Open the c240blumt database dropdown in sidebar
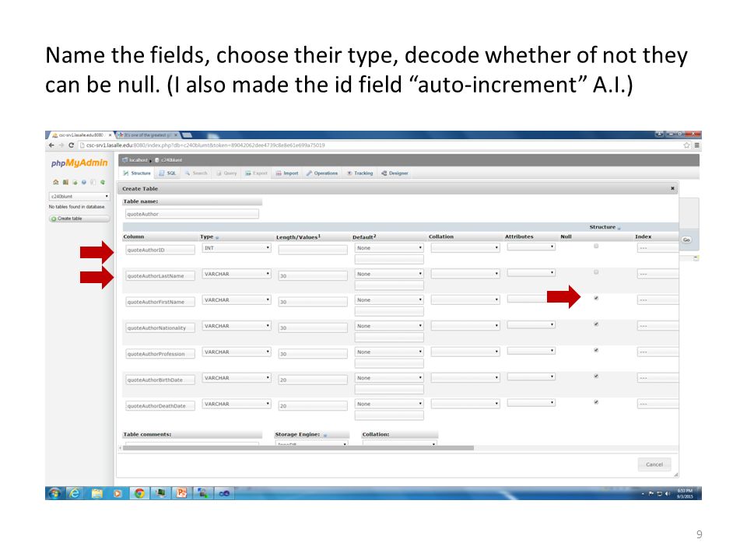The height and width of the screenshot is (560, 747). (79, 196)
